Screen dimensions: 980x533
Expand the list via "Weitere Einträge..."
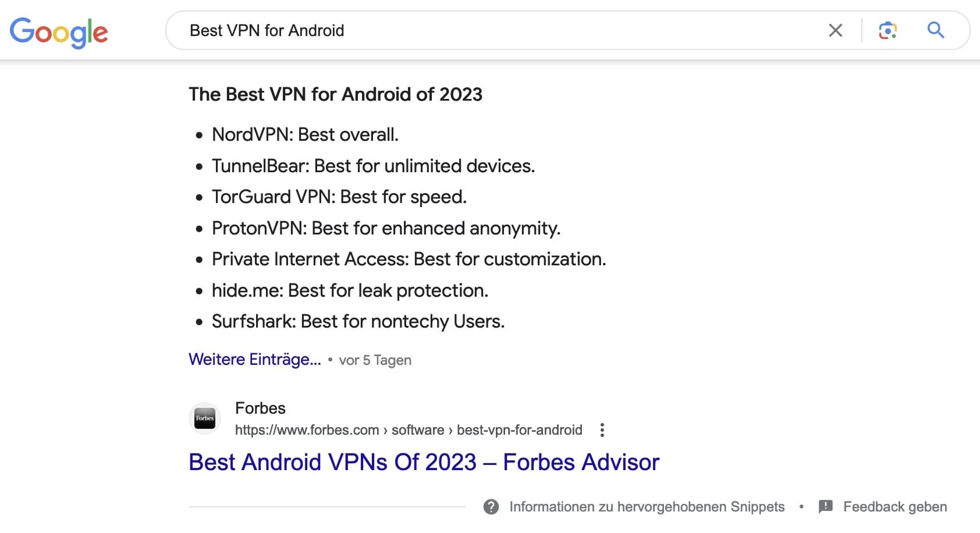255,360
